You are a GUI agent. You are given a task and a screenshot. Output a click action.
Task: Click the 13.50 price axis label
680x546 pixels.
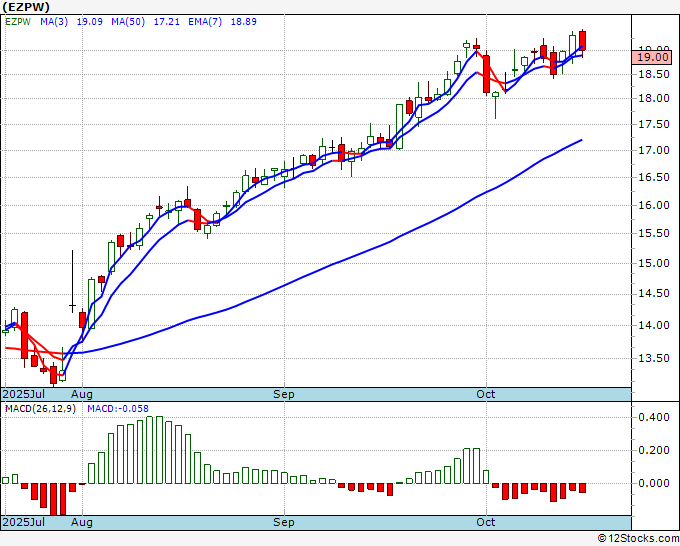pyautogui.click(x=654, y=358)
